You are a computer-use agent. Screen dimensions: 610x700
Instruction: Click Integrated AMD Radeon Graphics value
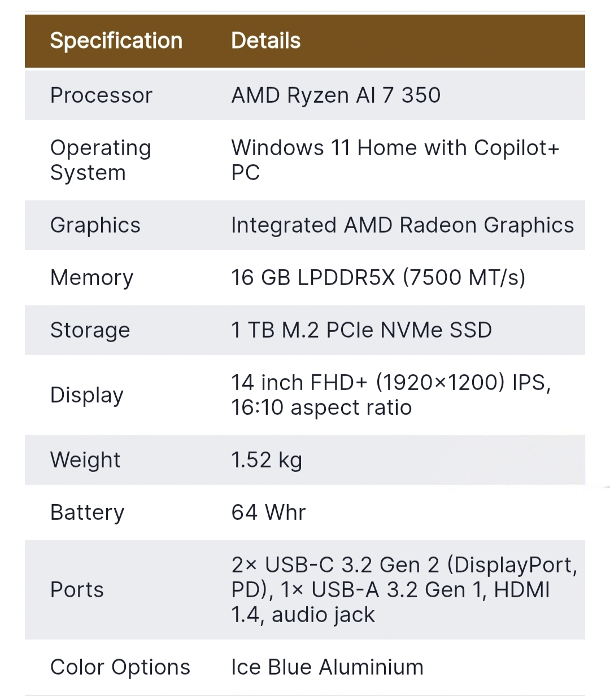tap(402, 225)
